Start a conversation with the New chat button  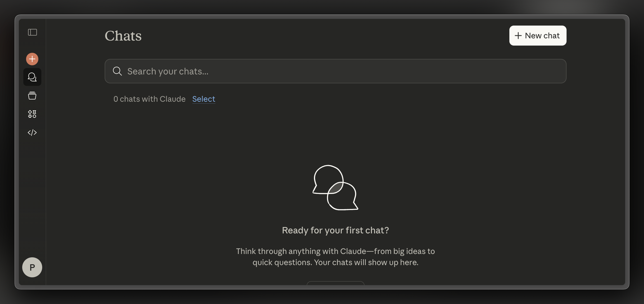click(x=537, y=35)
